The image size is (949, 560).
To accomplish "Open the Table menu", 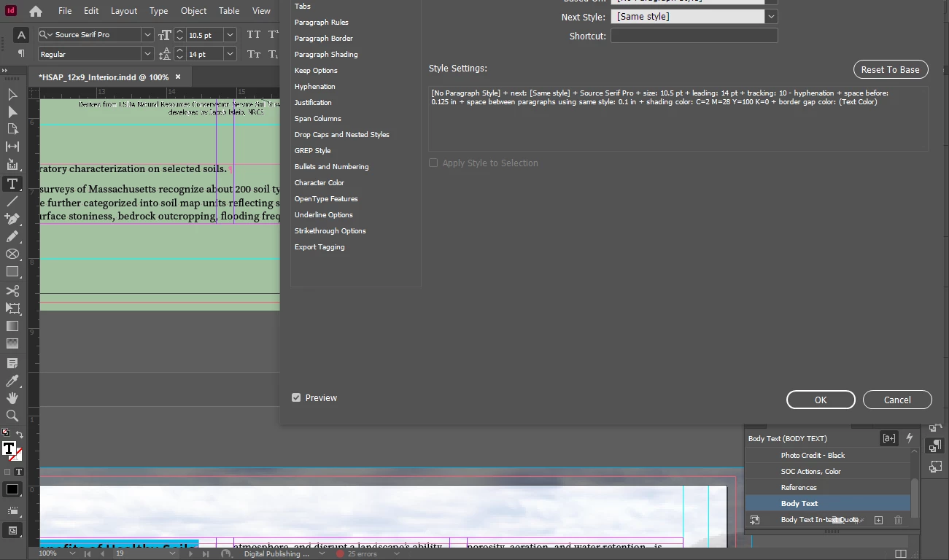I will coord(229,11).
